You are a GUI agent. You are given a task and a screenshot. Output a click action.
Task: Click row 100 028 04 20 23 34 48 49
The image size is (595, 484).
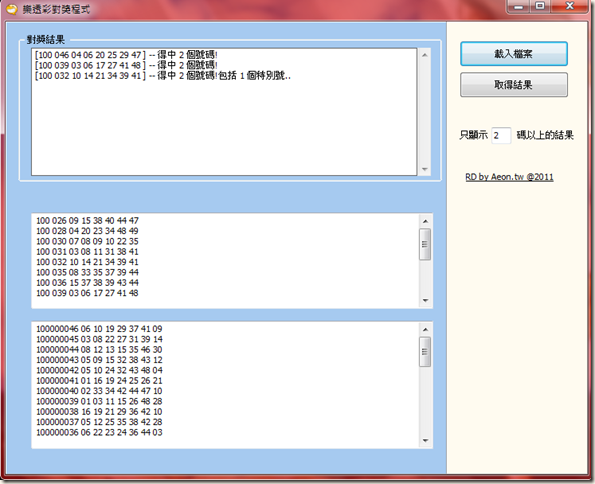pyautogui.click(x=87, y=231)
